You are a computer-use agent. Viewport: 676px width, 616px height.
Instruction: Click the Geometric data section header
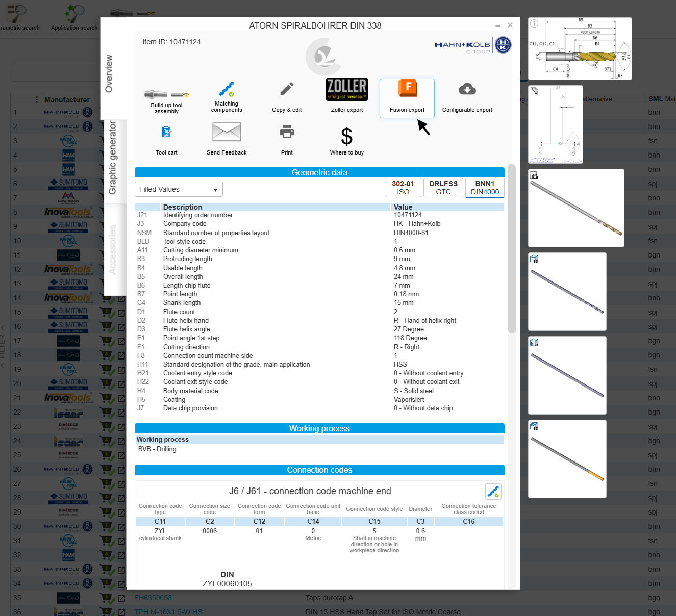point(319,172)
